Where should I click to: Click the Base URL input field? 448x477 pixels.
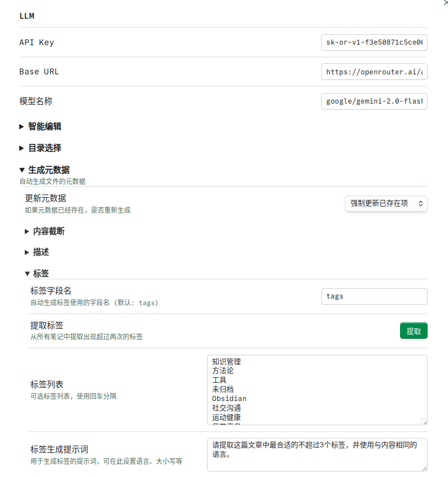(x=374, y=72)
